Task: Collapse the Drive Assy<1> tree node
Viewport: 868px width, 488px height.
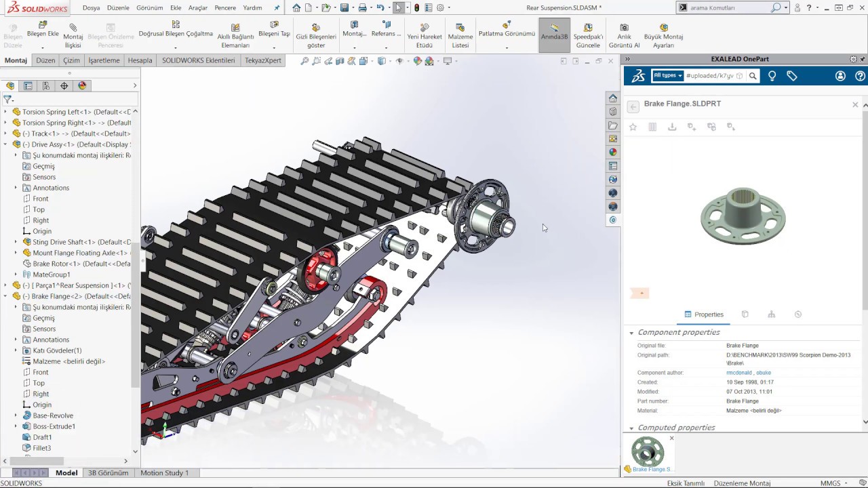Action: click(x=6, y=144)
